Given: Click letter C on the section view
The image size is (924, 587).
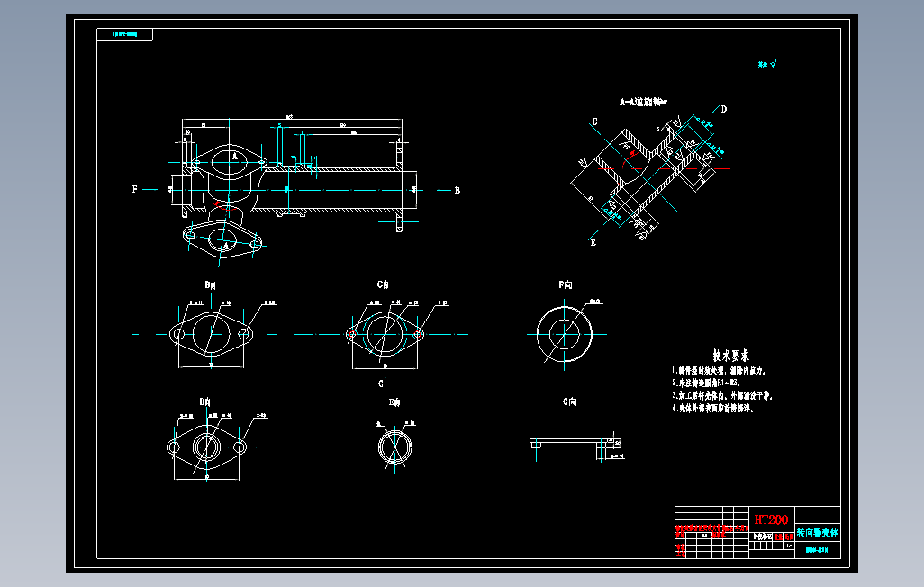Looking at the screenshot, I should (x=594, y=122).
